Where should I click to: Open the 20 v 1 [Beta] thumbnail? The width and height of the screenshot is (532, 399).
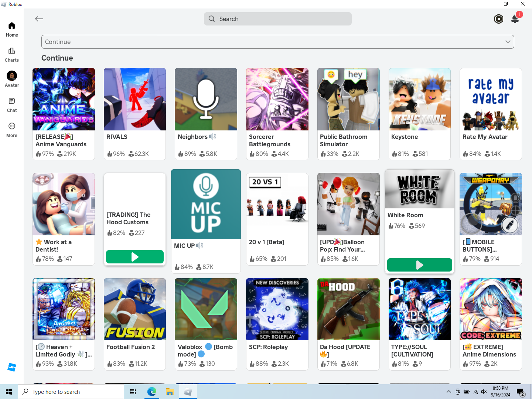click(x=277, y=204)
